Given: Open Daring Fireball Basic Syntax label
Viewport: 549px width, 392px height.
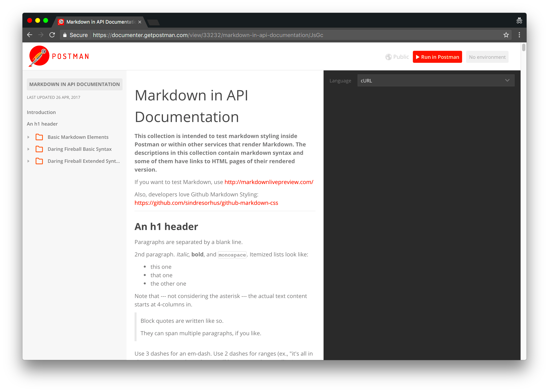Looking at the screenshot, I should coord(79,149).
